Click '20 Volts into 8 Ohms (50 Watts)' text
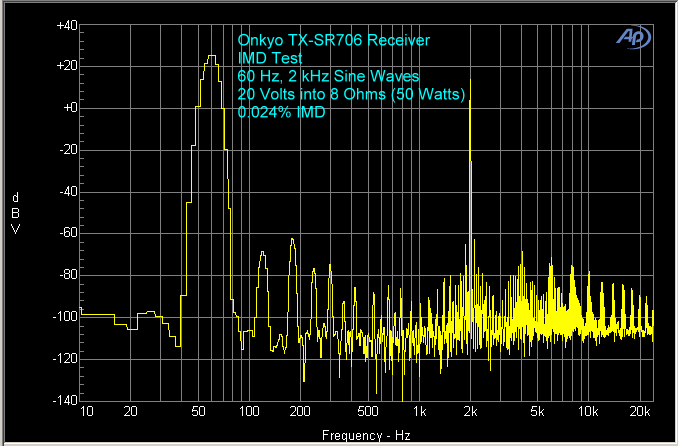The image size is (678, 446). coord(351,94)
